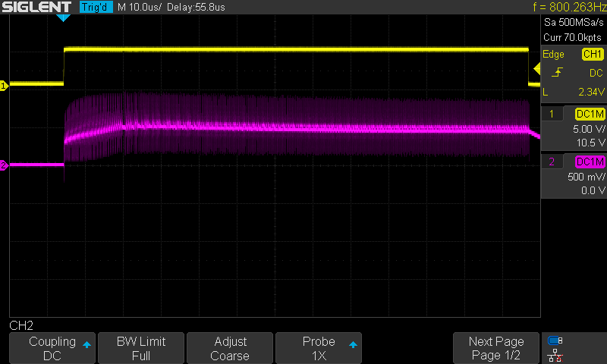Click the trigger DC coupling label
The image size is (607, 364).
coord(596,73)
